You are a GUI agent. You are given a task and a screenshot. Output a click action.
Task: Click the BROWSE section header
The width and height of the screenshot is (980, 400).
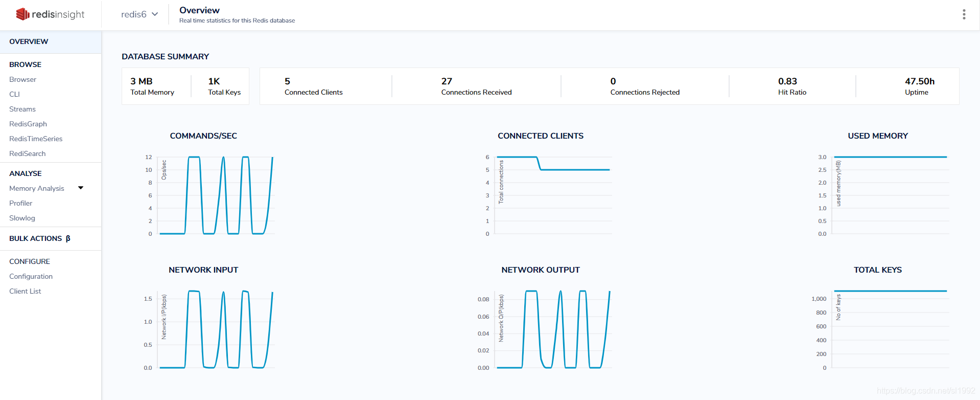[x=25, y=64]
